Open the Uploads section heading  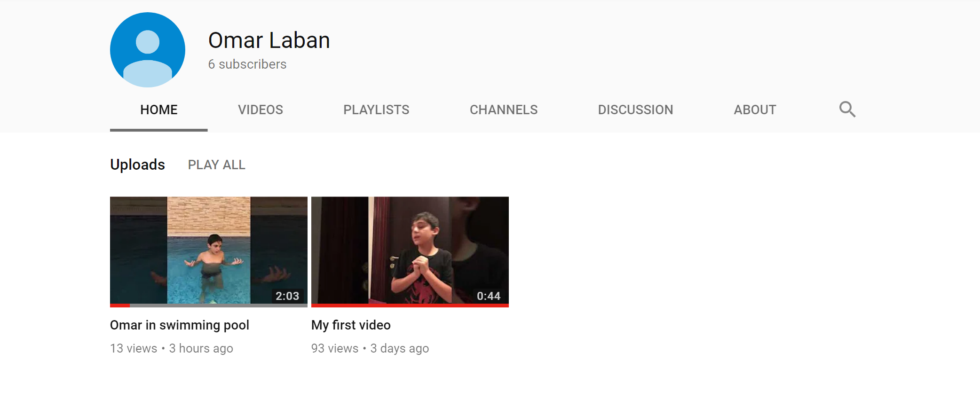pyautogui.click(x=137, y=165)
